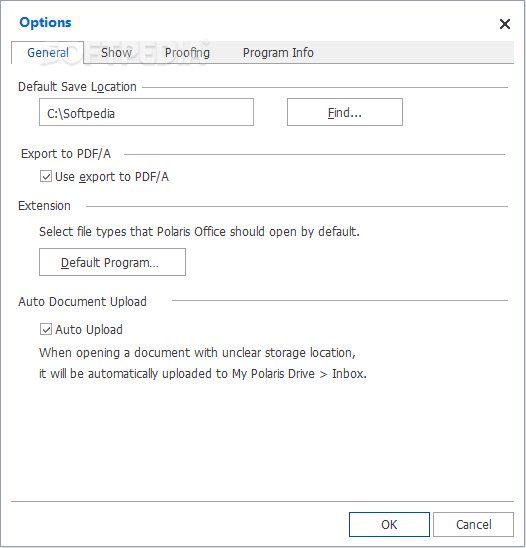Viewport: 526px width, 548px height.
Task: Click the Find... button
Action: [345, 112]
